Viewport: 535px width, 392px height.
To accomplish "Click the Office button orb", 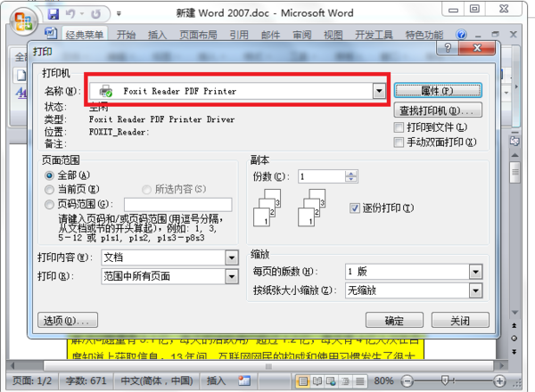I will [x=23, y=22].
